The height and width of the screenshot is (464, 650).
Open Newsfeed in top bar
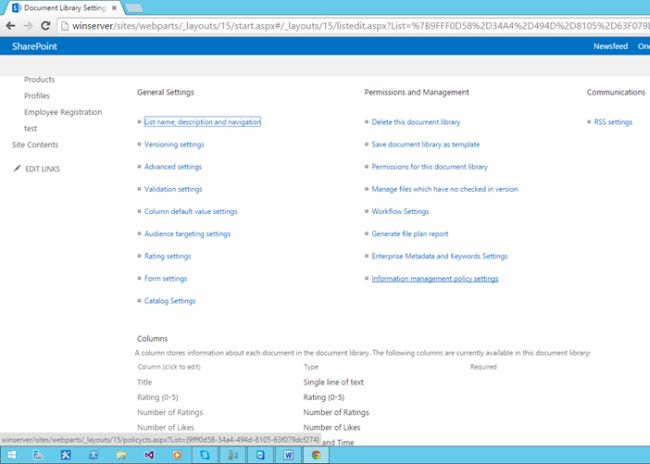610,46
